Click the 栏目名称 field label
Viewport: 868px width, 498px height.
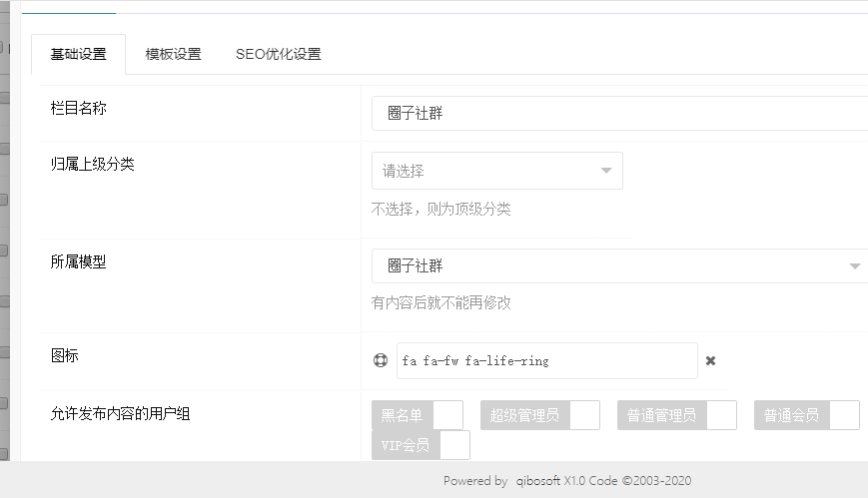79,108
